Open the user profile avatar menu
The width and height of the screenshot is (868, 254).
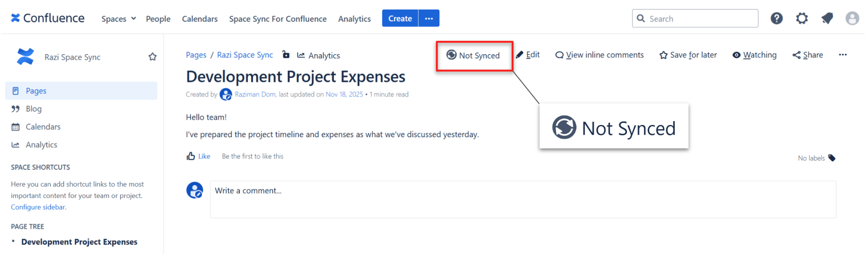point(852,18)
